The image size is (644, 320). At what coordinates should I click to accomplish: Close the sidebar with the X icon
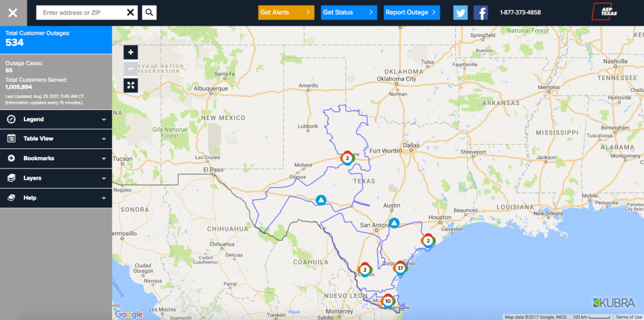tap(13, 13)
